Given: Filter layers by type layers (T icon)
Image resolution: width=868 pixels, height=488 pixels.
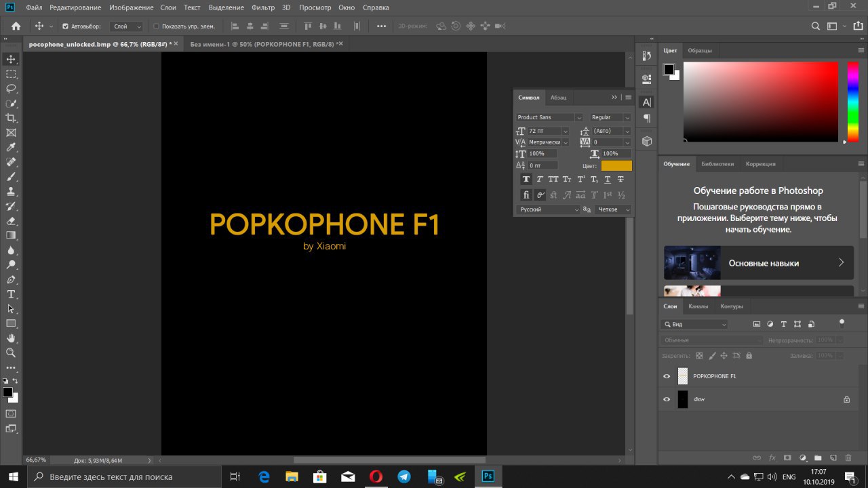Looking at the screenshot, I should pyautogui.click(x=784, y=324).
